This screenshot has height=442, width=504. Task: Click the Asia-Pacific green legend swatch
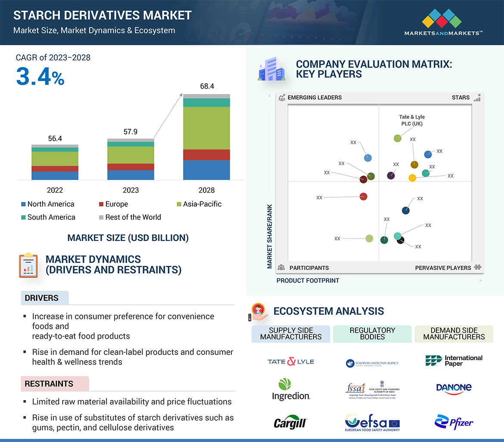179,204
